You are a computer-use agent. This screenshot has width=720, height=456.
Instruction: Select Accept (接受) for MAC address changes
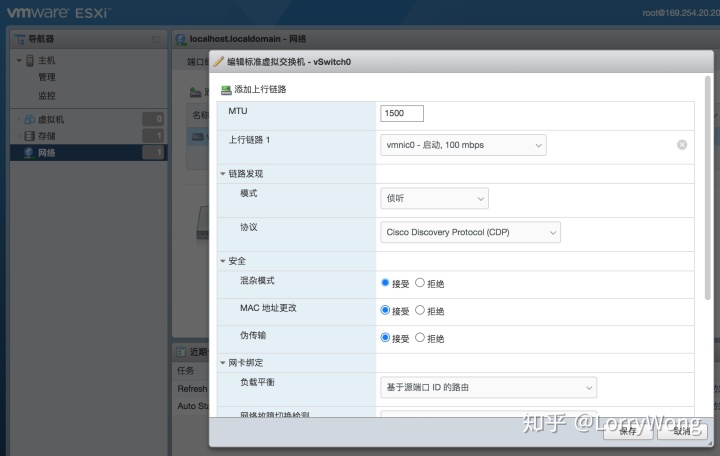[385, 310]
